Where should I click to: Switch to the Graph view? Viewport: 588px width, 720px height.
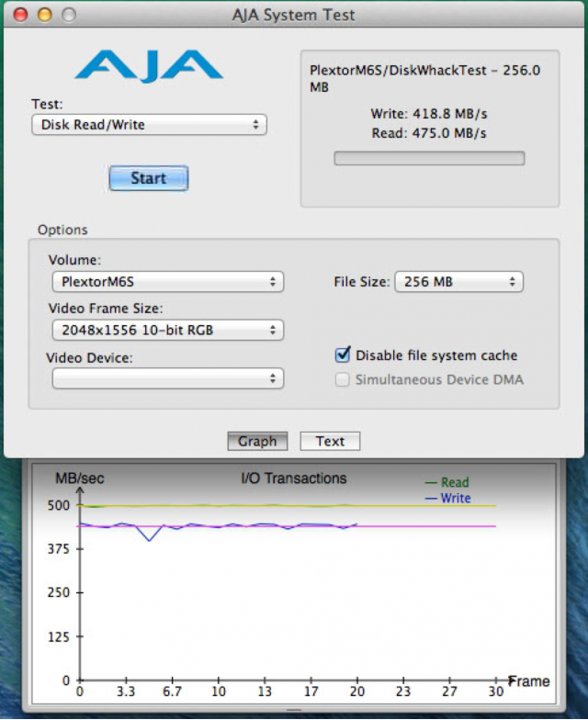[x=257, y=441]
